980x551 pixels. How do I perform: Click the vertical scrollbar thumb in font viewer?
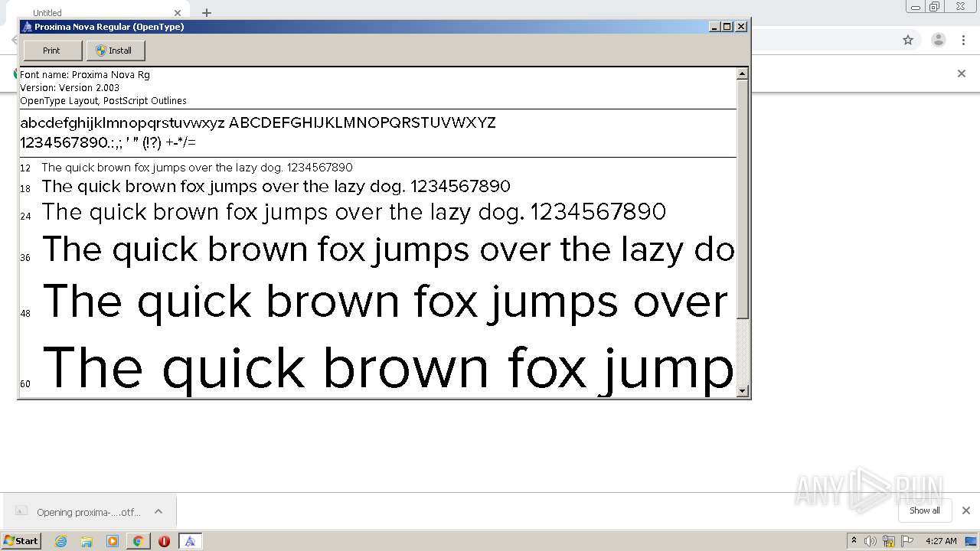coord(742,199)
